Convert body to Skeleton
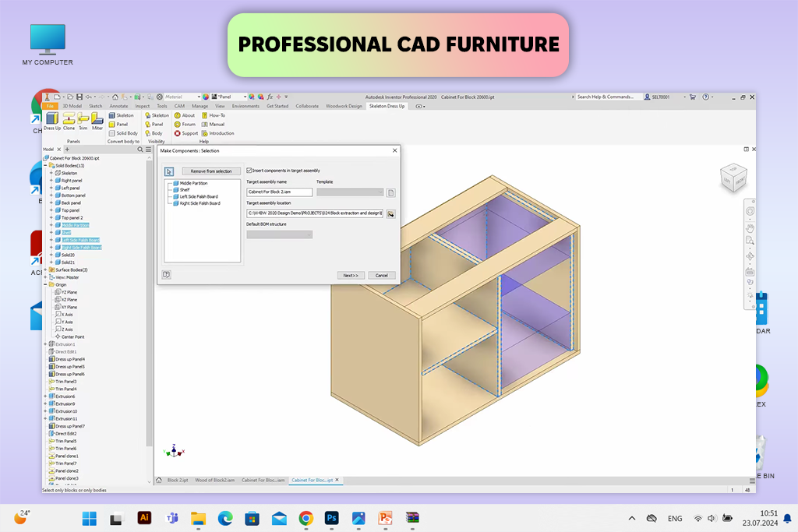 [121, 115]
